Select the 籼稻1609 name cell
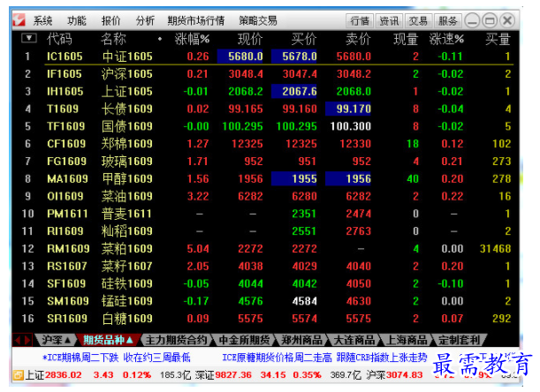Viewport: 540px width, 392px height. click(x=127, y=231)
